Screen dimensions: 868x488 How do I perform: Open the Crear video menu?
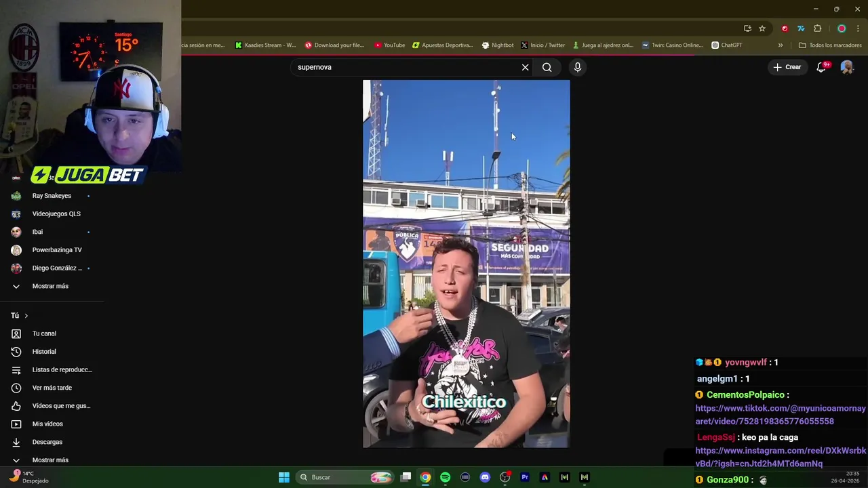787,67
